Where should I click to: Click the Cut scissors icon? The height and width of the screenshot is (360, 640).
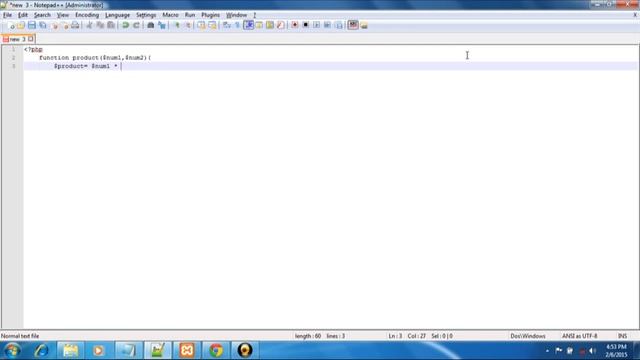[x=89, y=25]
